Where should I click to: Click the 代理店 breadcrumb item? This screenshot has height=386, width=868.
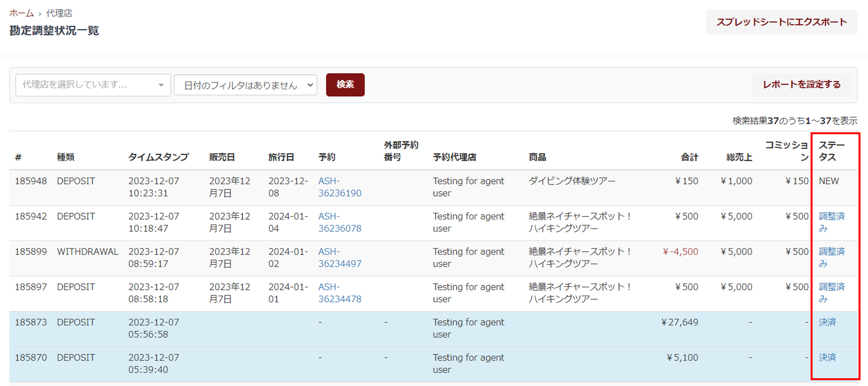pyautogui.click(x=59, y=13)
